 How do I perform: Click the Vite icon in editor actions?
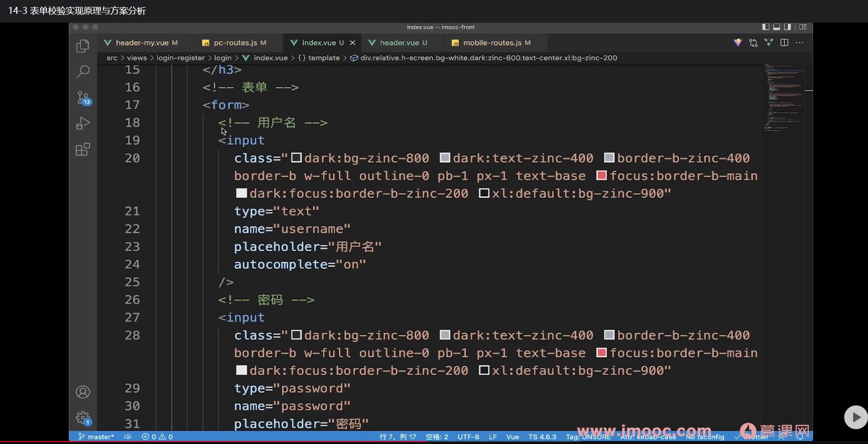[738, 43]
